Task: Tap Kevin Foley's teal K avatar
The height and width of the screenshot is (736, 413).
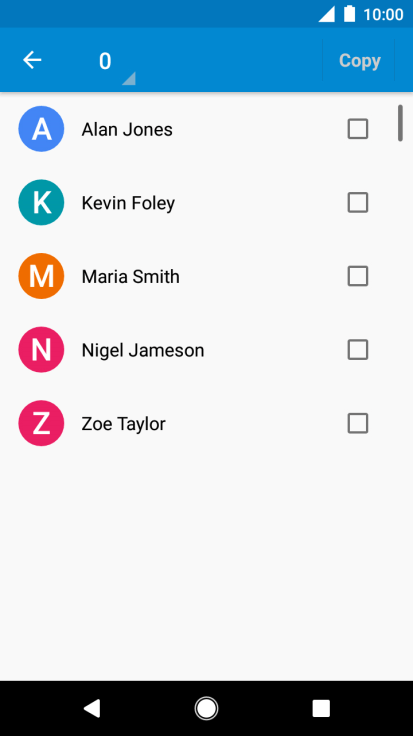Action: (x=41, y=202)
